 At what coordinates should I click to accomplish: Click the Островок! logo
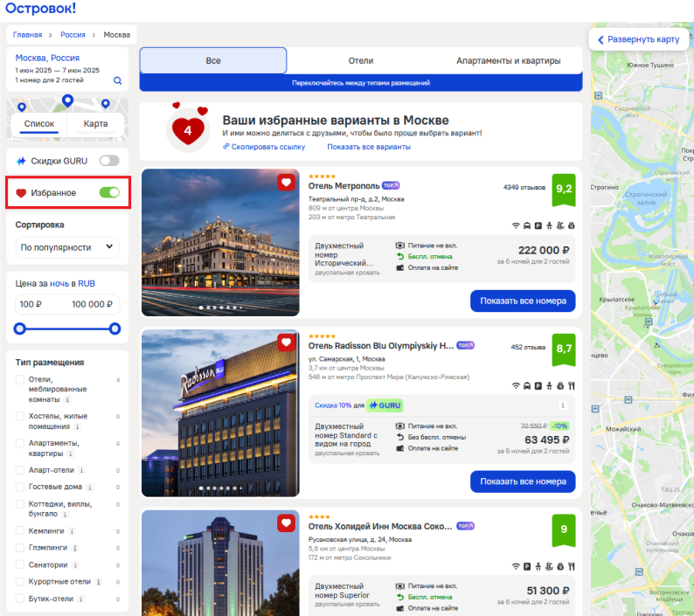[41, 8]
